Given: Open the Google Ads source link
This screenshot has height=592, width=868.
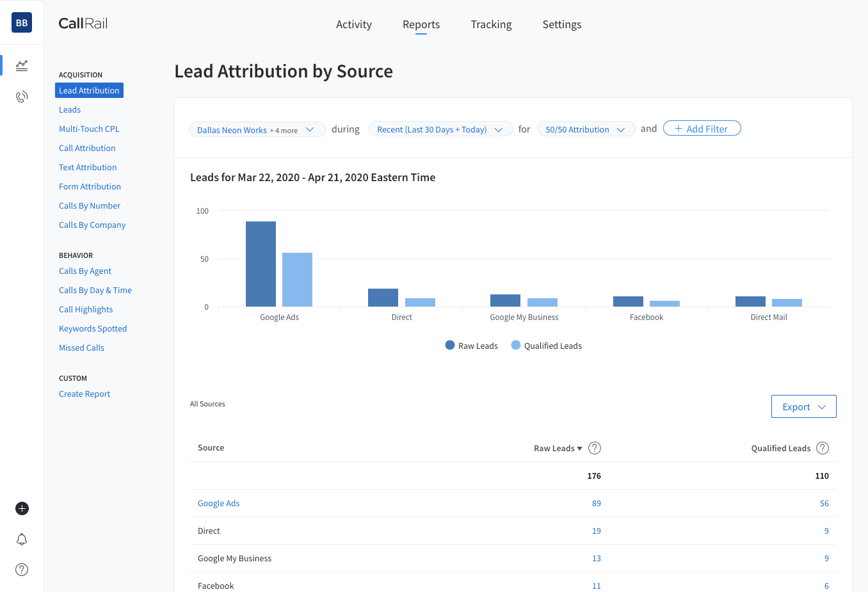Looking at the screenshot, I should point(218,503).
